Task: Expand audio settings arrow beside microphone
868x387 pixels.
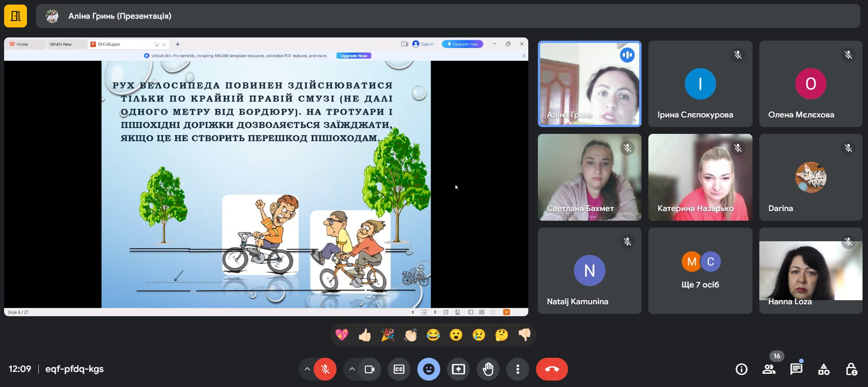Action: point(307,369)
